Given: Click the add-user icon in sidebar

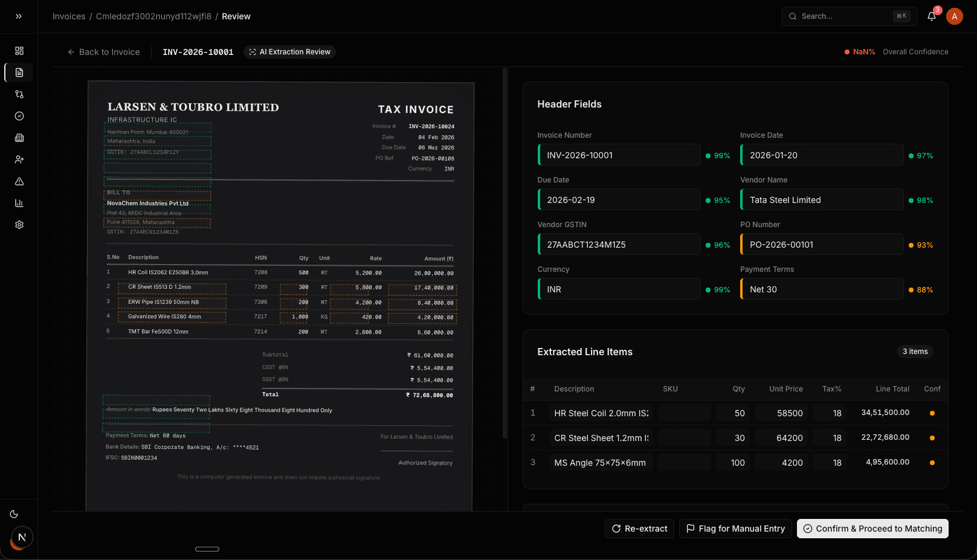Looking at the screenshot, I should [19, 159].
